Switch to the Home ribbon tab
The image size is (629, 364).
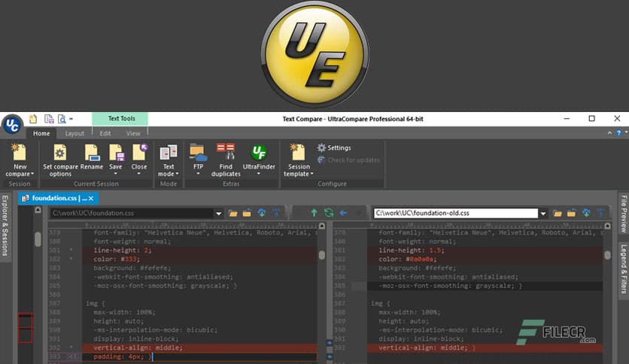coord(41,134)
